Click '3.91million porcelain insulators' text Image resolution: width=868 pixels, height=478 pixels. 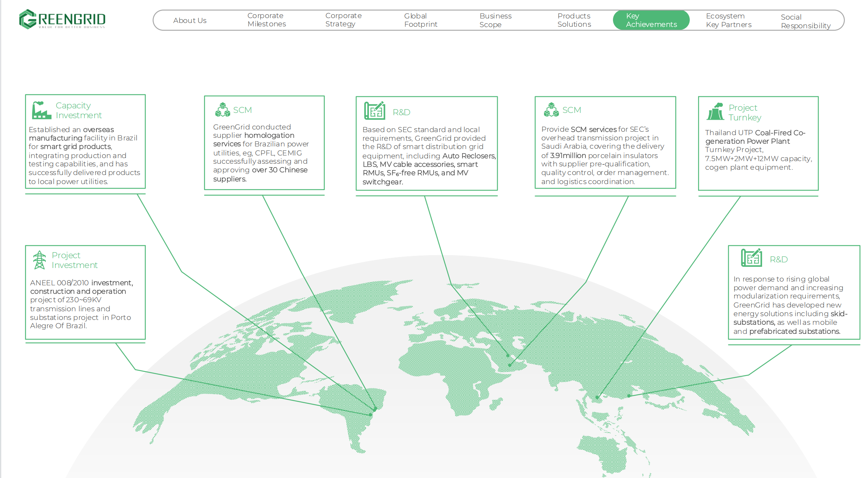point(604,155)
